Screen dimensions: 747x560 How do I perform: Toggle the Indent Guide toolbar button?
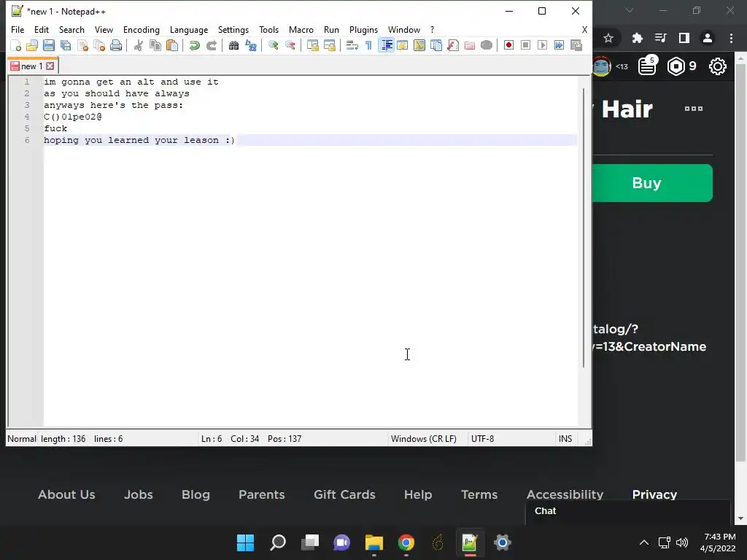click(x=386, y=45)
